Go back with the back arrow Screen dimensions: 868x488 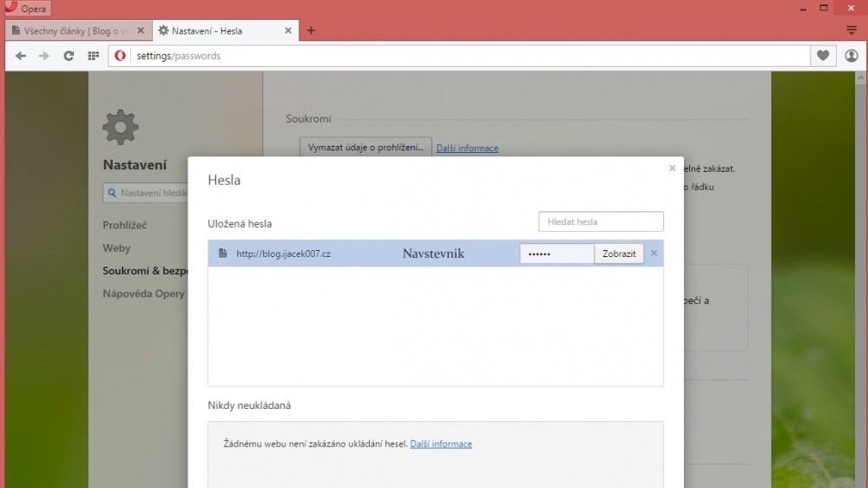coord(21,56)
